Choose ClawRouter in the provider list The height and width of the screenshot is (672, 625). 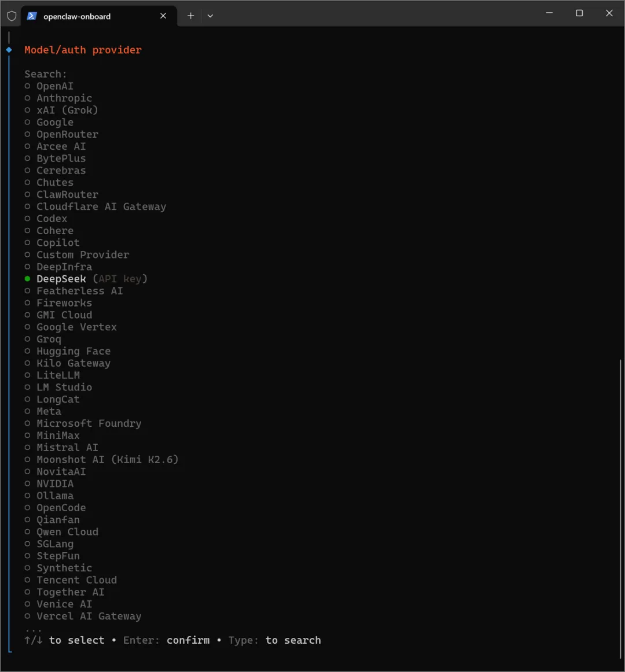tap(61, 194)
